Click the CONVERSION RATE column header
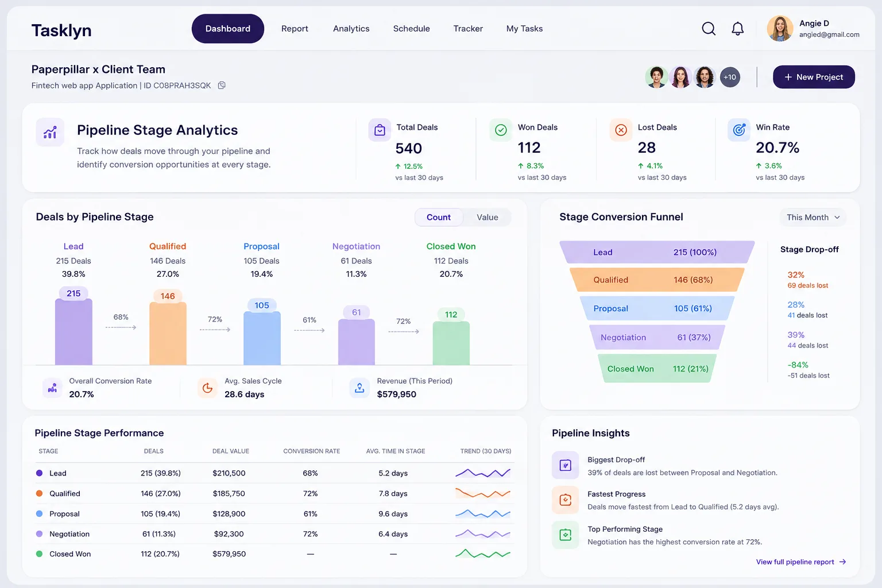The image size is (882, 588). (x=312, y=451)
